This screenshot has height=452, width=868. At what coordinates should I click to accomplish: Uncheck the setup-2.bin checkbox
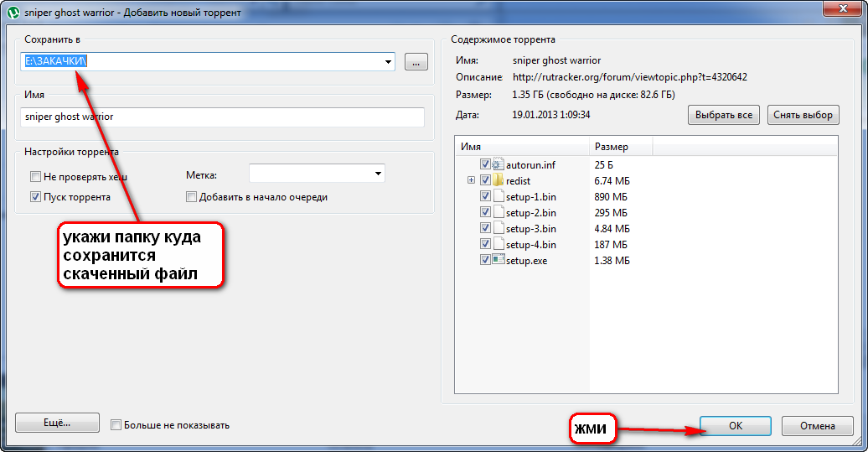[x=485, y=212]
